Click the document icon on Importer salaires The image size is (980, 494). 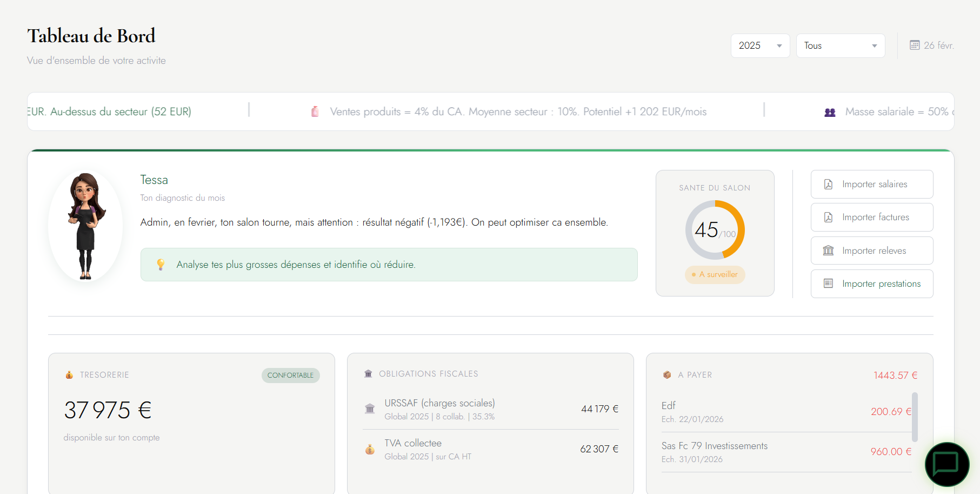(x=829, y=184)
